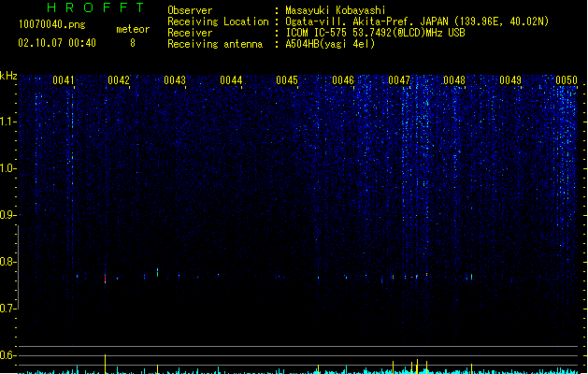588x374 pixels.
Task: Click the 0.8 kHz axis label
Action: tap(7, 262)
